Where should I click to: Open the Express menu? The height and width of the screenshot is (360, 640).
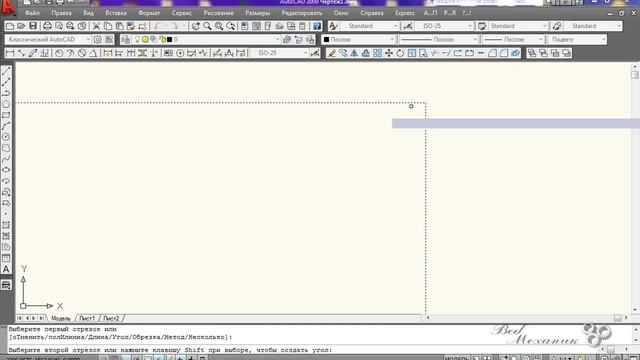(x=405, y=13)
